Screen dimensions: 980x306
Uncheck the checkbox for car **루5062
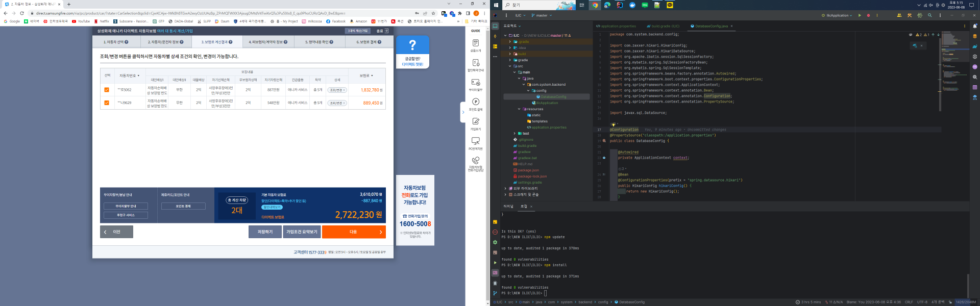pyautogui.click(x=107, y=90)
